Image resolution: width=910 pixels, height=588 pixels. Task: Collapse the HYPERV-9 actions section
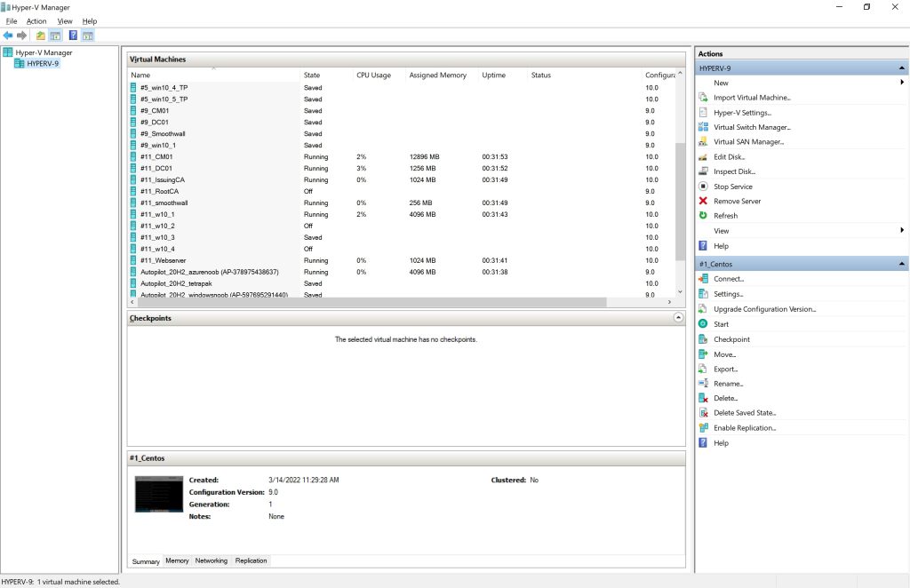(901, 68)
